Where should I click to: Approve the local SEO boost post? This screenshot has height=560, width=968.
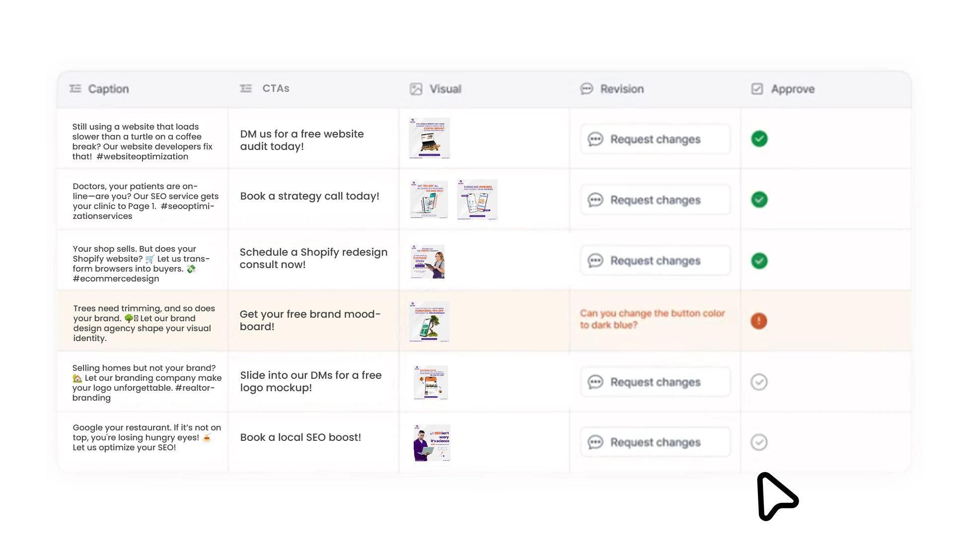click(x=759, y=442)
